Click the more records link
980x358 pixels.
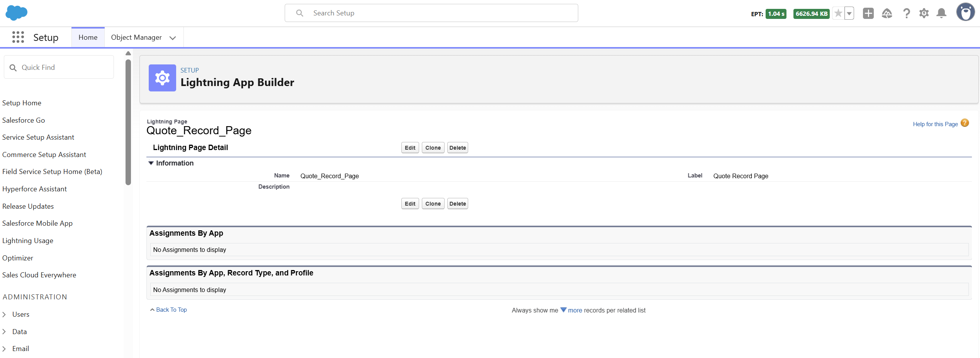coord(575,310)
